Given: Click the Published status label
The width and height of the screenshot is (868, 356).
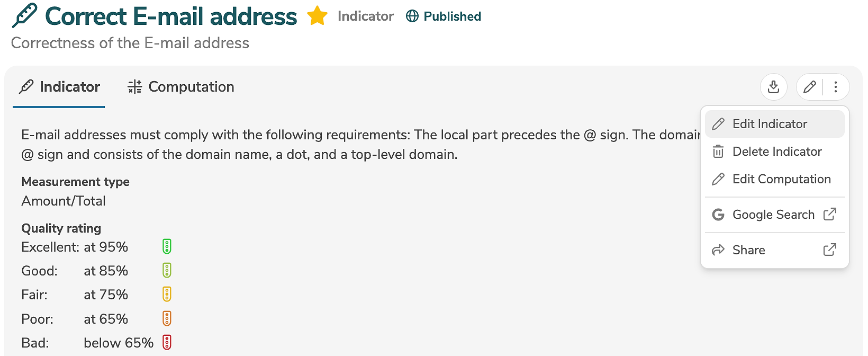Looking at the screenshot, I should (452, 16).
